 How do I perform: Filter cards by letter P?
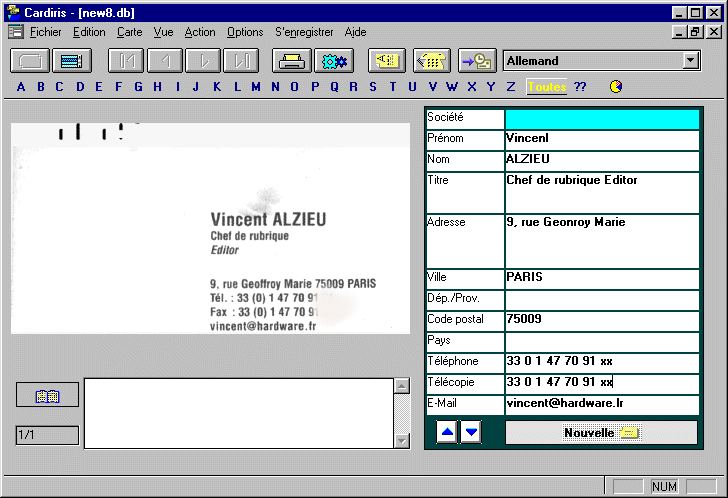pyautogui.click(x=315, y=87)
